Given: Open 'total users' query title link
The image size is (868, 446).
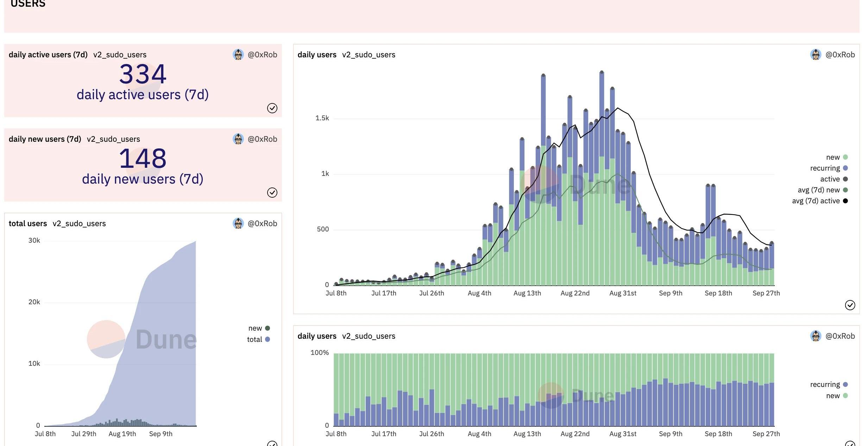Looking at the screenshot, I should (x=28, y=223).
